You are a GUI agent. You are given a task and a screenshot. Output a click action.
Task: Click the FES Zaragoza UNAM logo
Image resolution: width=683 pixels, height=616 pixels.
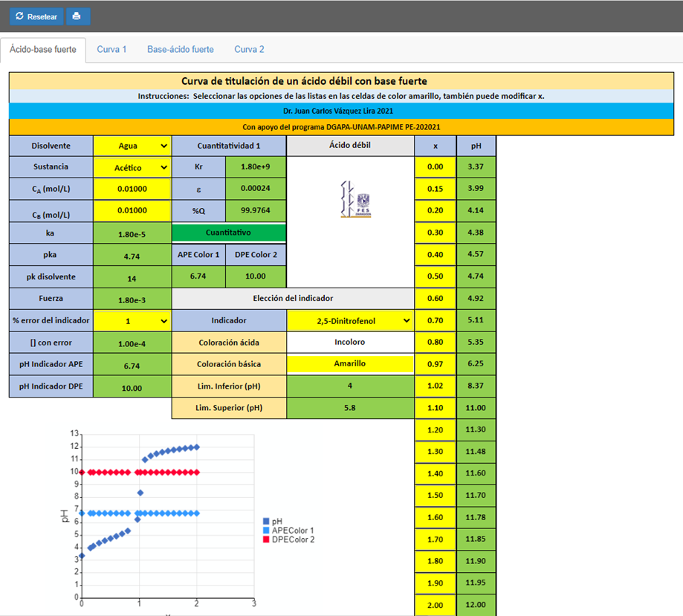pyautogui.click(x=355, y=199)
